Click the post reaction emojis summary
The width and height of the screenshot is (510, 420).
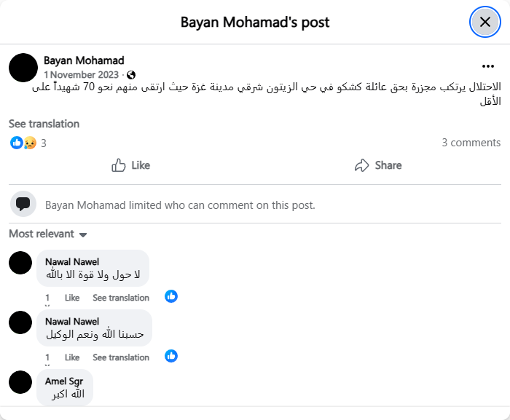(23, 143)
